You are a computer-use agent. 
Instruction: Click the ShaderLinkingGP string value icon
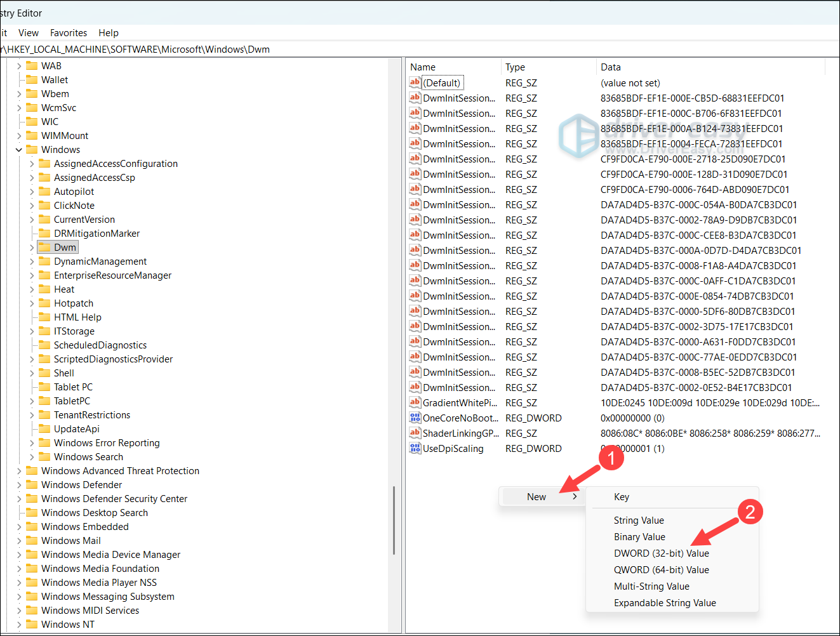(415, 433)
